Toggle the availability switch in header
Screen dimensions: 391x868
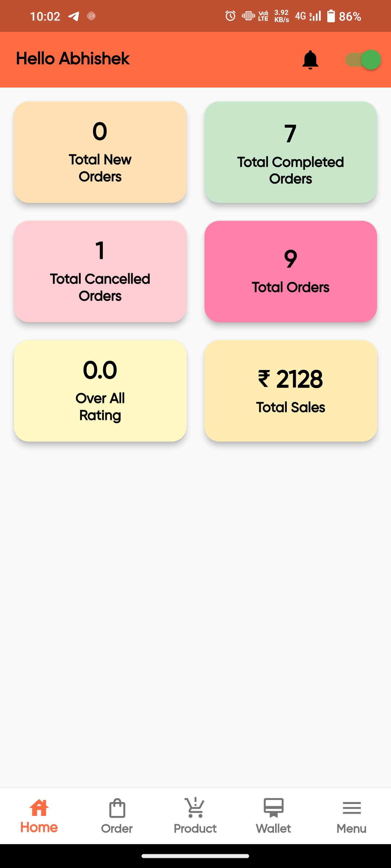click(363, 60)
